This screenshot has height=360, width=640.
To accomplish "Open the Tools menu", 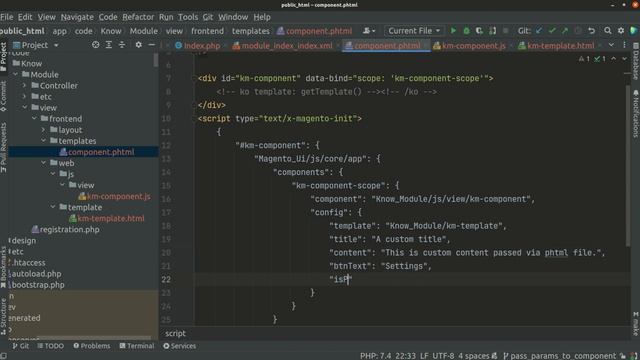I will coord(188,17).
